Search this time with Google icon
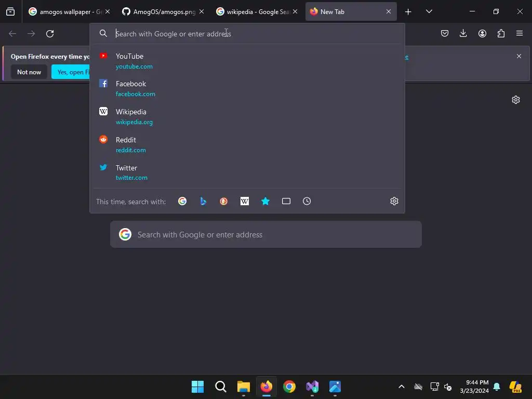The height and width of the screenshot is (399, 532). pos(182,201)
